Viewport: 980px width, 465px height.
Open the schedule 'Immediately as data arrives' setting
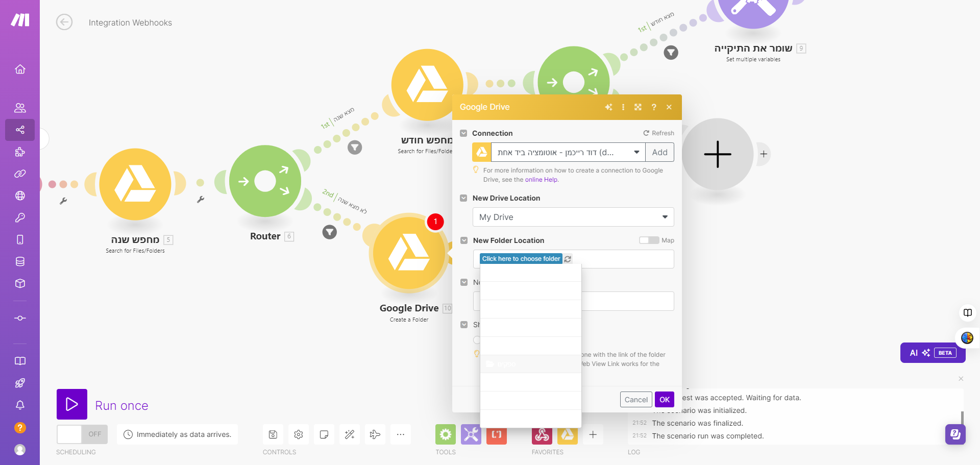pos(177,434)
